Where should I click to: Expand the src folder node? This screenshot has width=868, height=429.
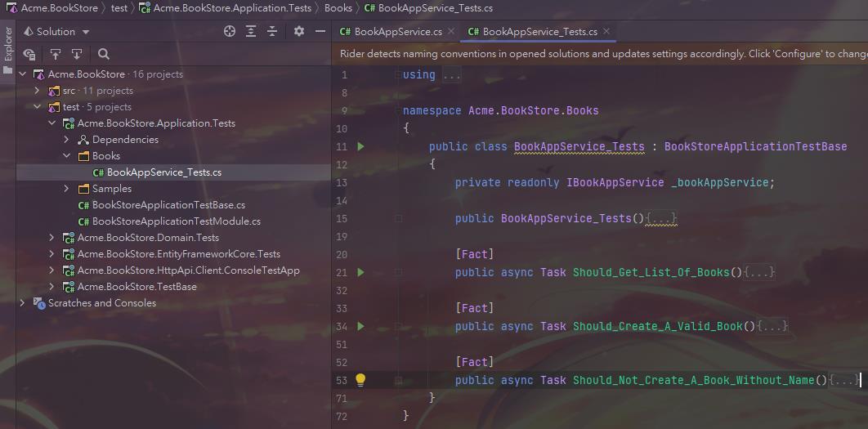pyautogui.click(x=37, y=91)
